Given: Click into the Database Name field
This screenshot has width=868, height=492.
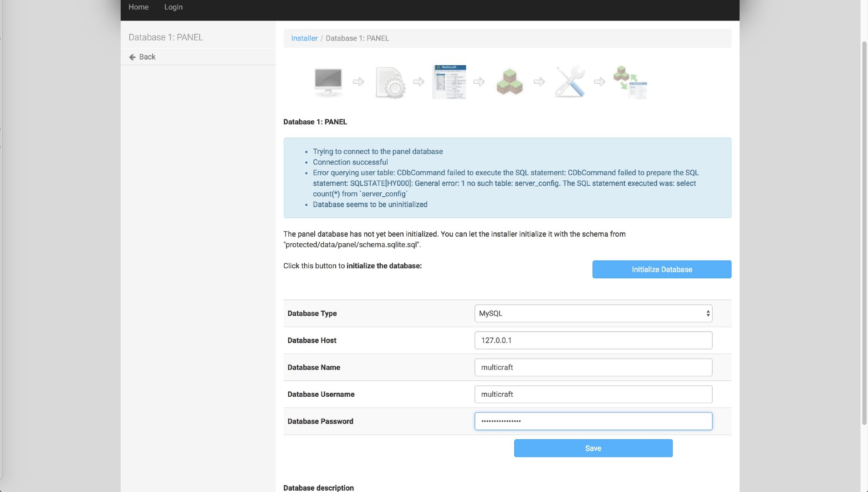Looking at the screenshot, I should [593, 367].
